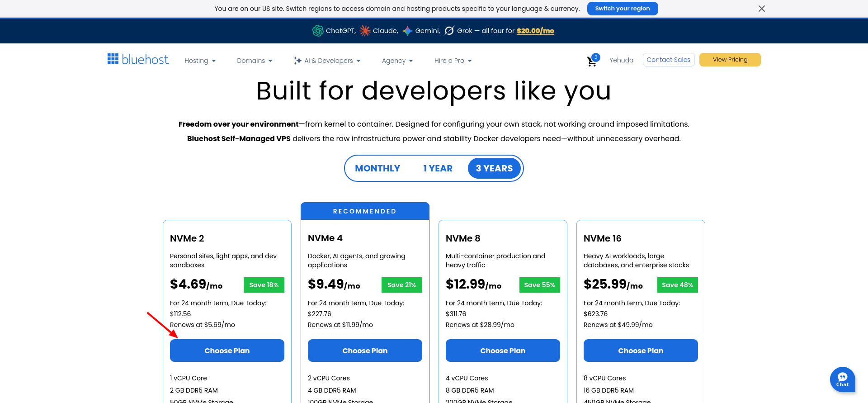Click the Switch your region button
868x403 pixels.
(623, 9)
